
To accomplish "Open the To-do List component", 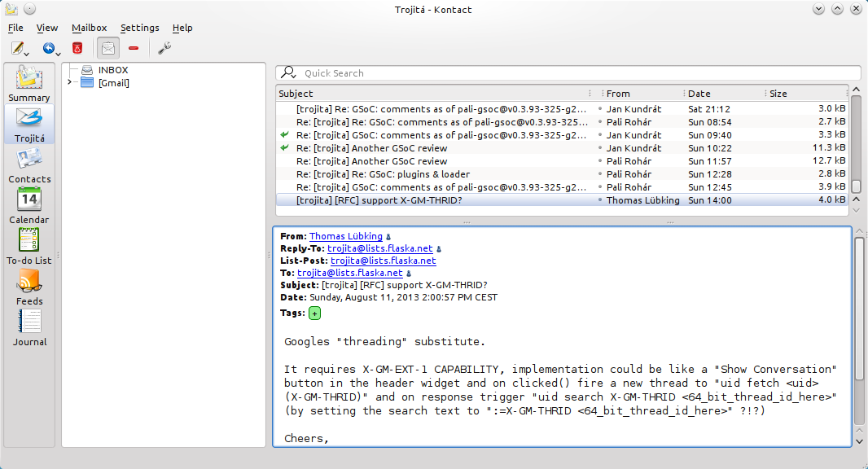I will (x=28, y=246).
